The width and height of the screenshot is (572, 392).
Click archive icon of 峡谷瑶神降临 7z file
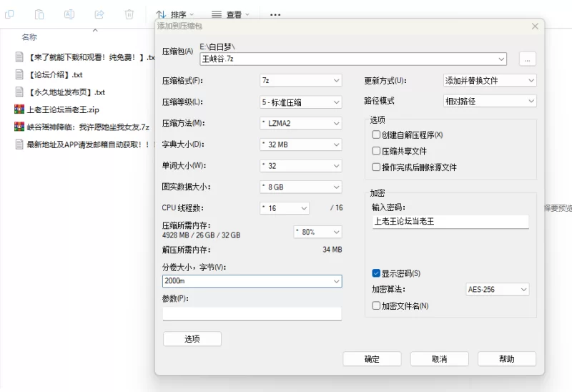[x=19, y=127]
